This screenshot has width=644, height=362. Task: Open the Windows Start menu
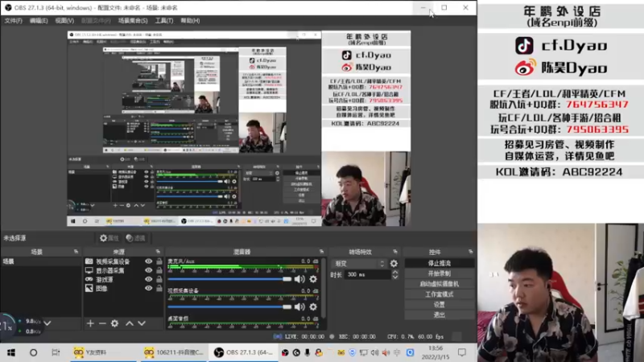tap(11, 352)
